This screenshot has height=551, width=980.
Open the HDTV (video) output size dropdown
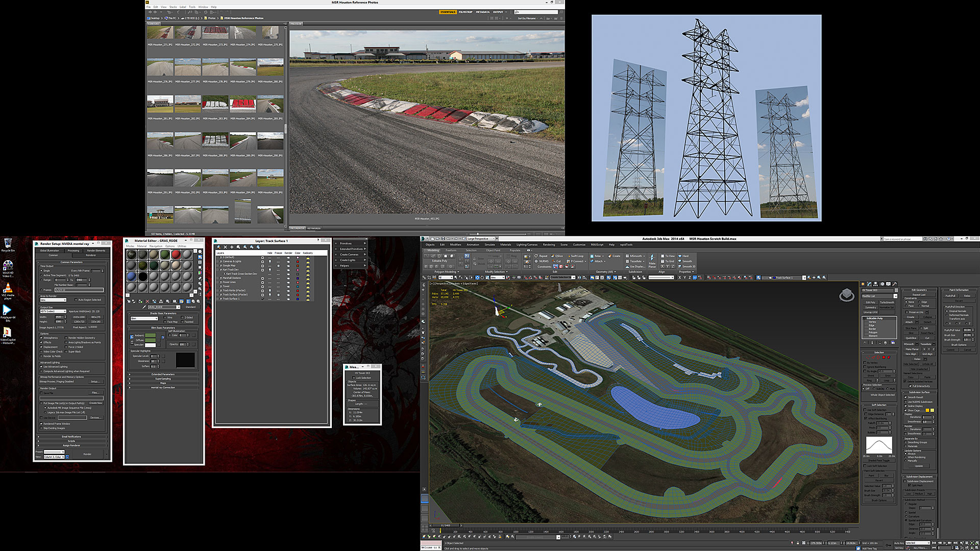tap(53, 311)
